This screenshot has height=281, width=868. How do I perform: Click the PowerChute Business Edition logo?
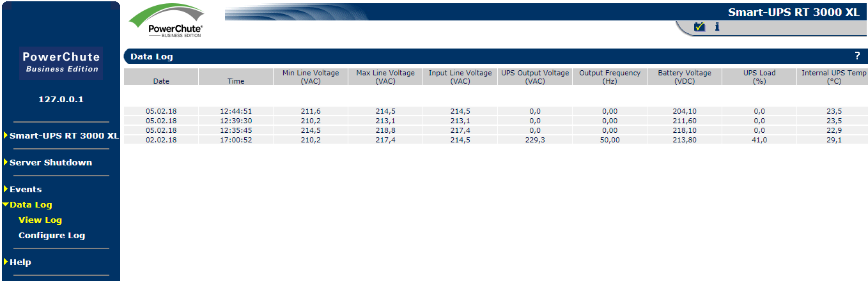pos(167,22)
